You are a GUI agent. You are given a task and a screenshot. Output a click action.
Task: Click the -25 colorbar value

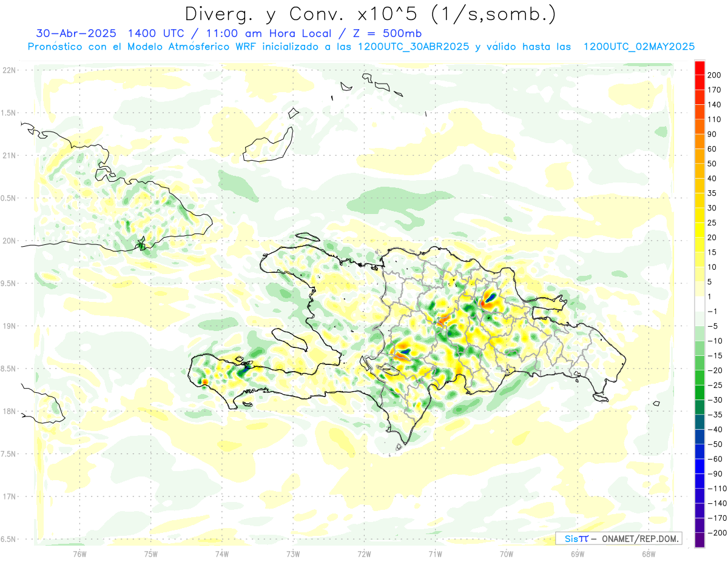tap(714, 385)
